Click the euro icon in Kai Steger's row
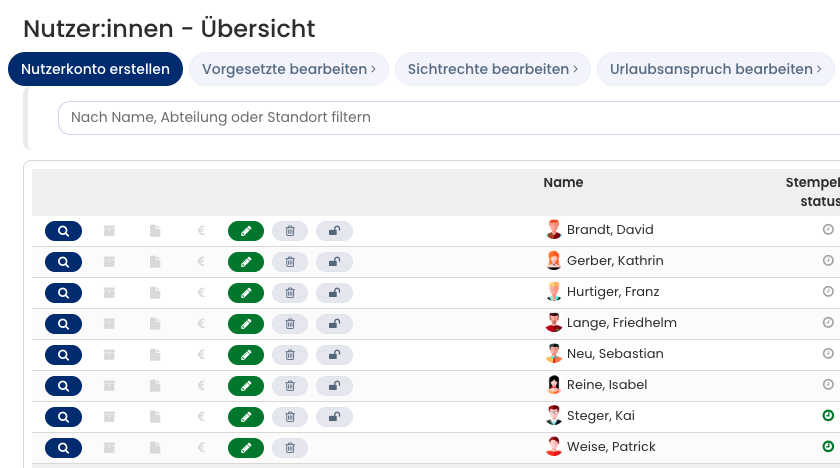Image resolution: width=840 pixels, height=468 pixels. tap(201, 417)
